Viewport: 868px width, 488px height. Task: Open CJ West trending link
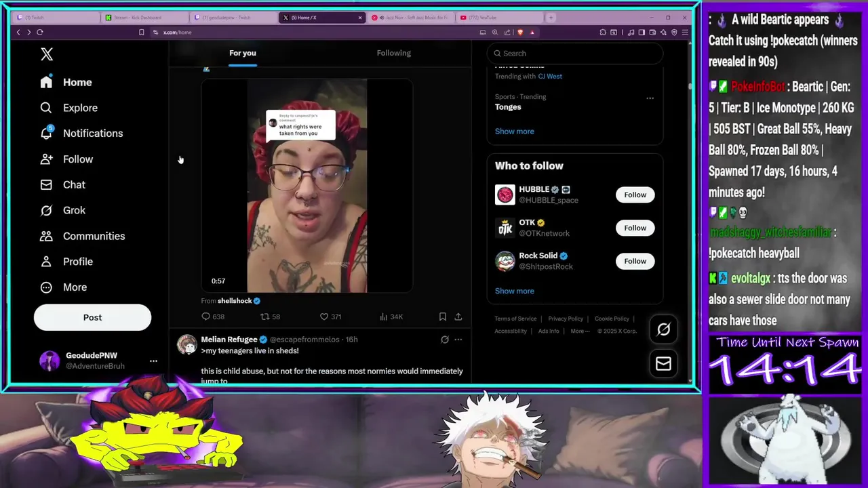pos(550,77)
